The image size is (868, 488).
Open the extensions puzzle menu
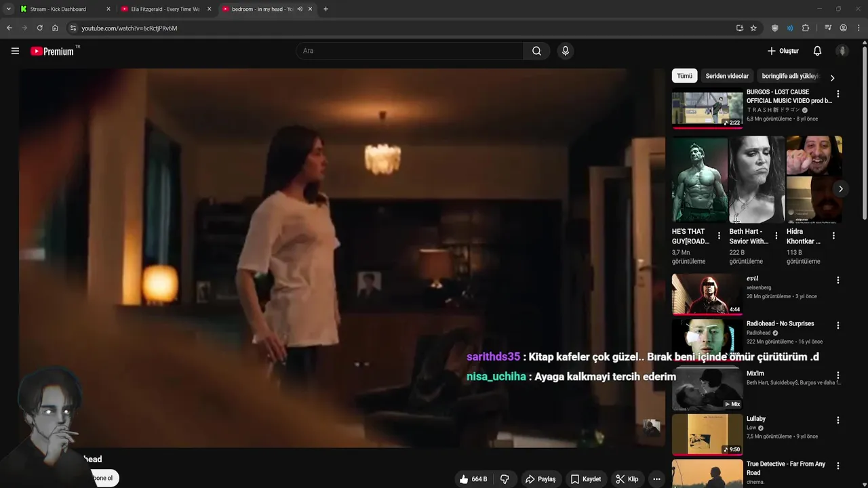[806, 28]
